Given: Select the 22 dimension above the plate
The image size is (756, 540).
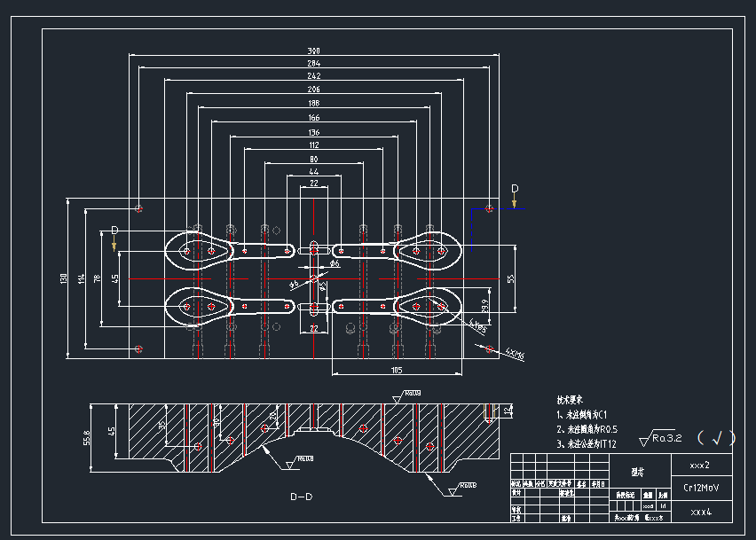Looking at the screenshot, I should coord(314,183).
